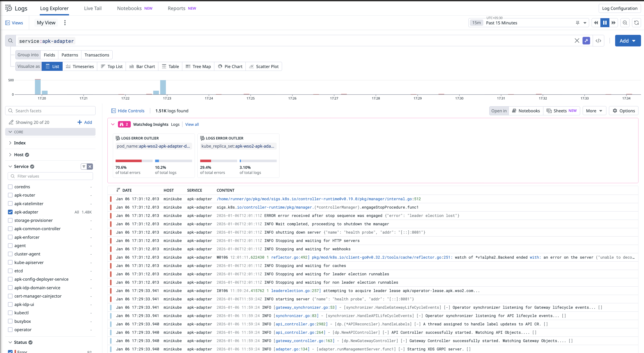Check the storage-provisioner service checkbox
The width and height of the screenshot is (644, 353).
click(10, 220)
